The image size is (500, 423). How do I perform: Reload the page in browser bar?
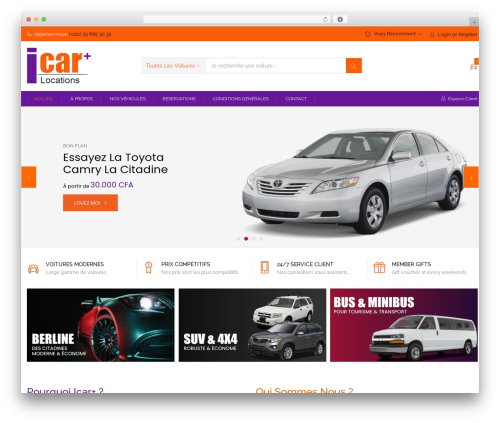click(325, 19)
